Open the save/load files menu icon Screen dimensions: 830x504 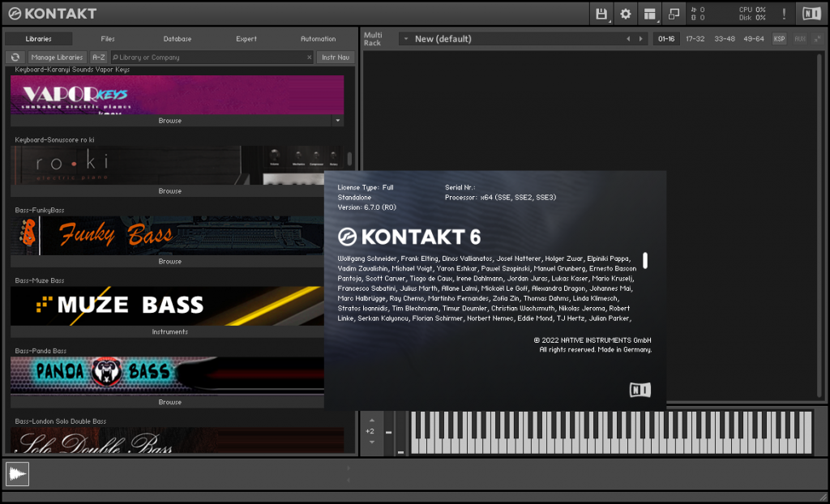pos(601,14)
